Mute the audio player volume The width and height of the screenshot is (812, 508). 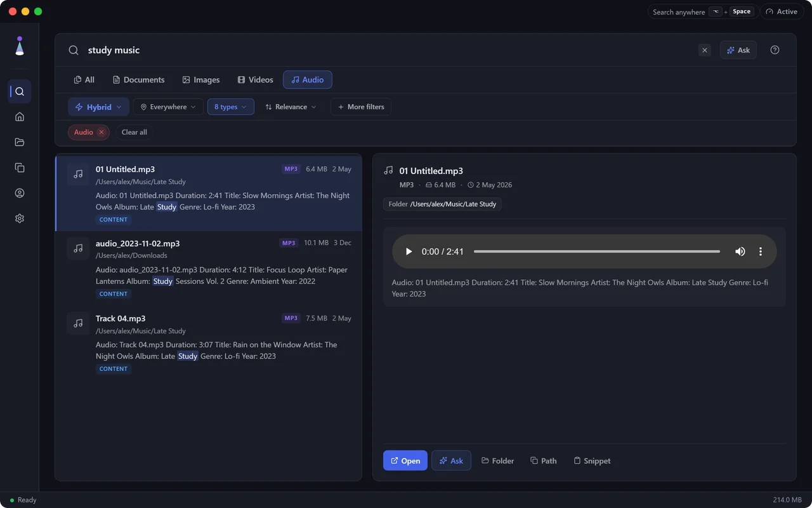coord(740,251)
